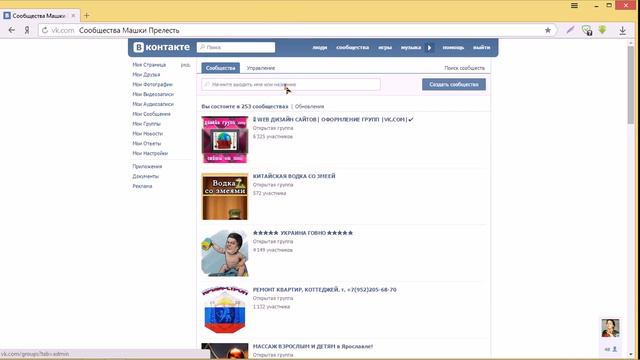The image size is (640, 360).
Task: Click the VK header search field
Action: coord(236,47)
